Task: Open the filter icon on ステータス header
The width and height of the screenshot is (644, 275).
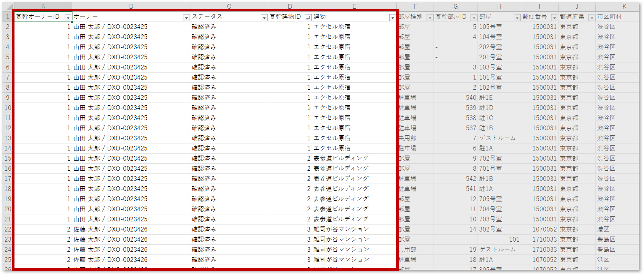Action: (264, 17)
